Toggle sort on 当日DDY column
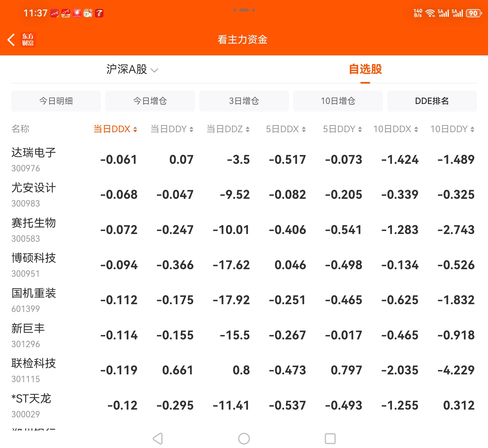This screenshot has height=448, width=488. 172,129
